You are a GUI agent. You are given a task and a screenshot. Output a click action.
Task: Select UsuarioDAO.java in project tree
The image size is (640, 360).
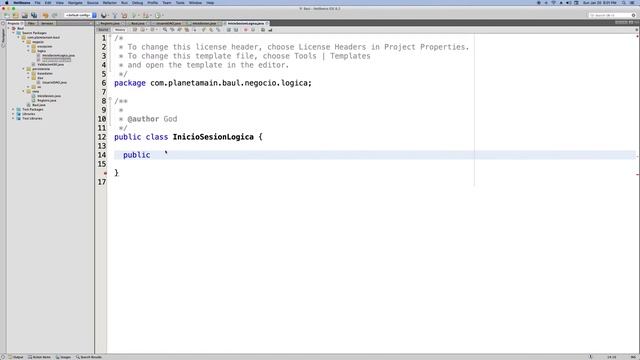[x=54, y=82]
